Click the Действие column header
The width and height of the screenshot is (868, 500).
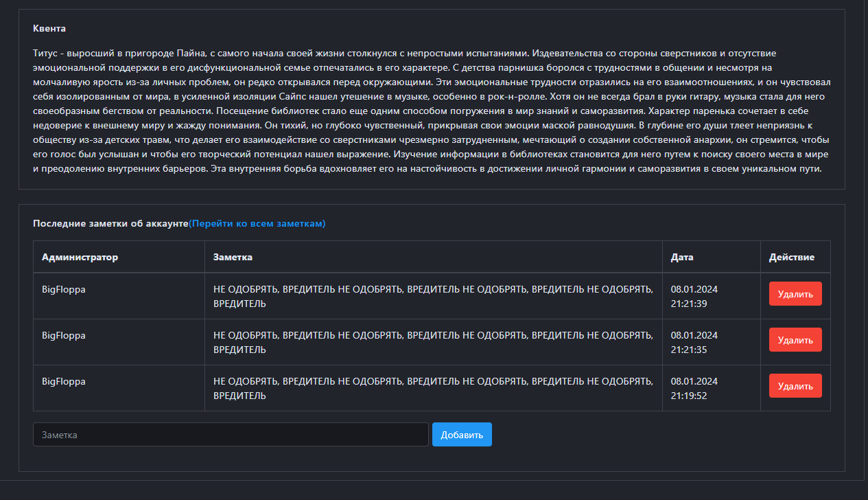coord(791,258)
